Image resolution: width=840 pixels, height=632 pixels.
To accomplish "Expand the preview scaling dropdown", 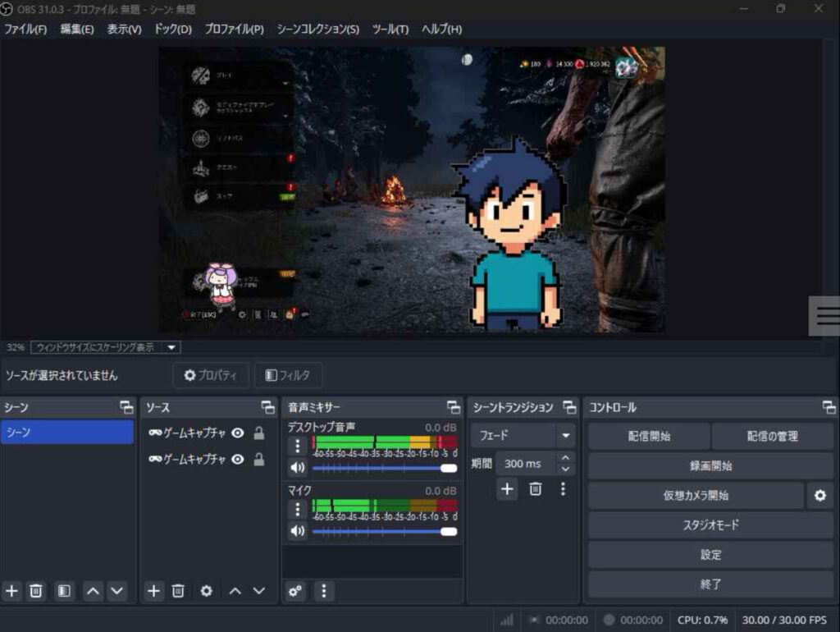I will [106, 347].
